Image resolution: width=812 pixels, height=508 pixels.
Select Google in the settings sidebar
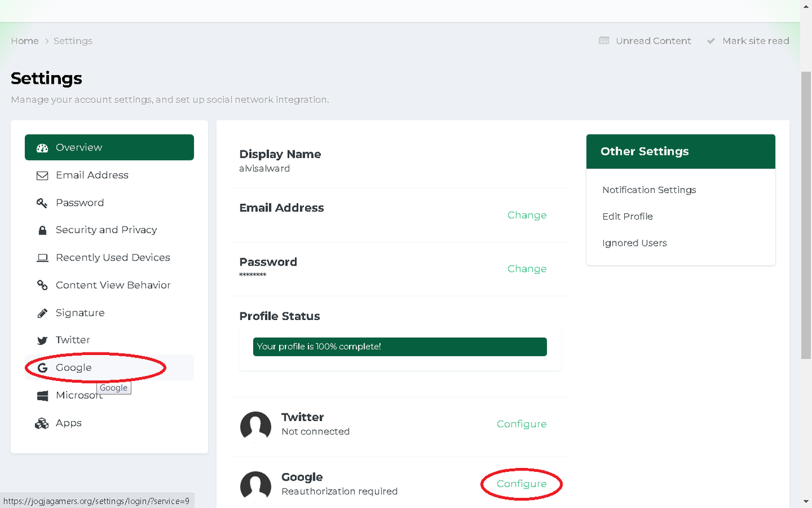pyautogui.click(x=109, y=368)
